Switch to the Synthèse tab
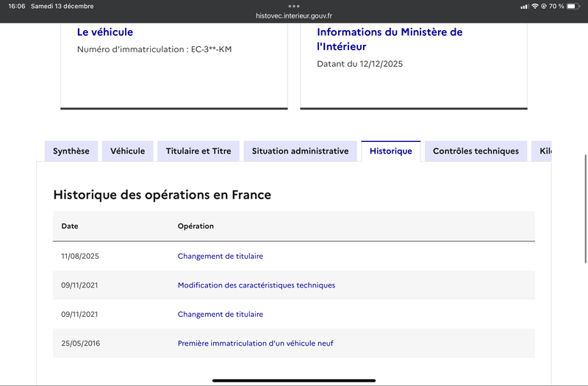588x386 pixels. coord(71,151)
